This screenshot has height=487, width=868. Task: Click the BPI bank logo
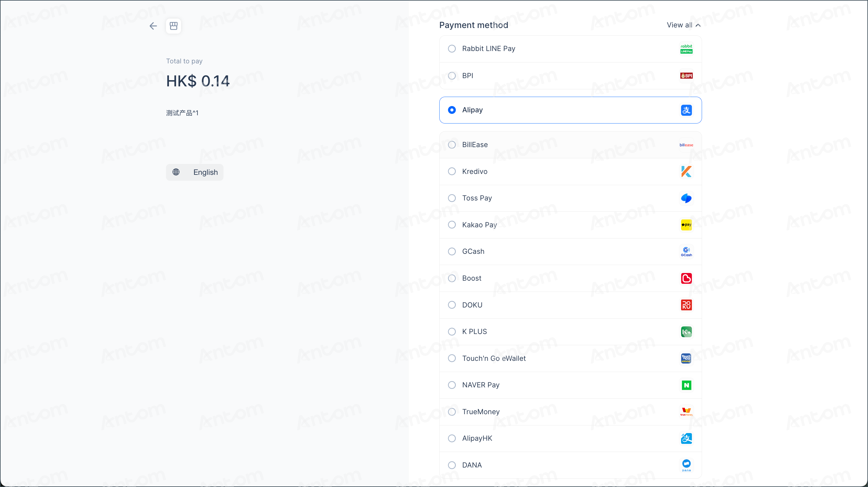[x=686, y=76]
